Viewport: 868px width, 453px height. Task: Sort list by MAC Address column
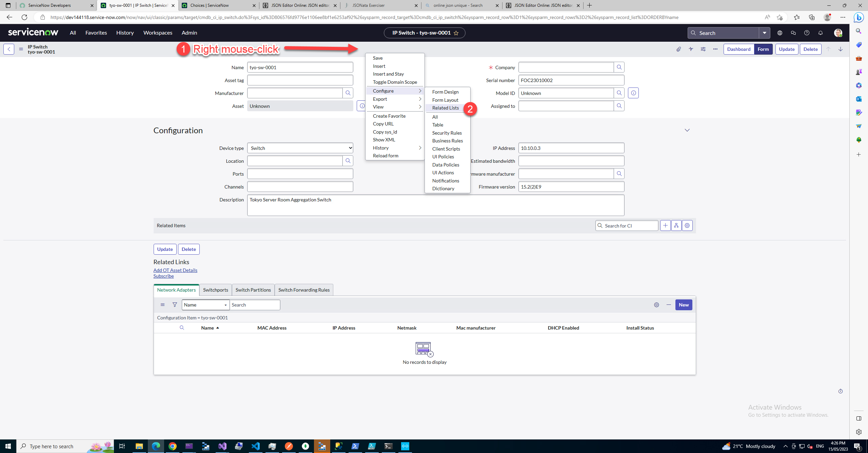click(272, 328)
